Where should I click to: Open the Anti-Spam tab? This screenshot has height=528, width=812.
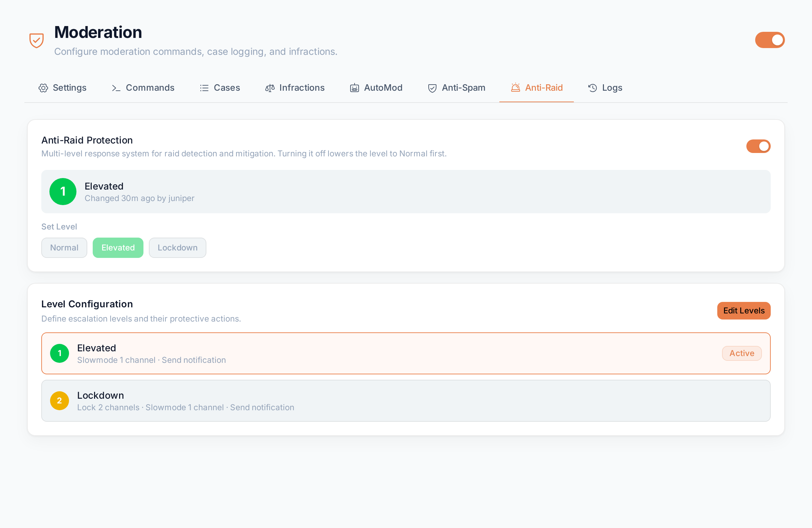[456, 88]
